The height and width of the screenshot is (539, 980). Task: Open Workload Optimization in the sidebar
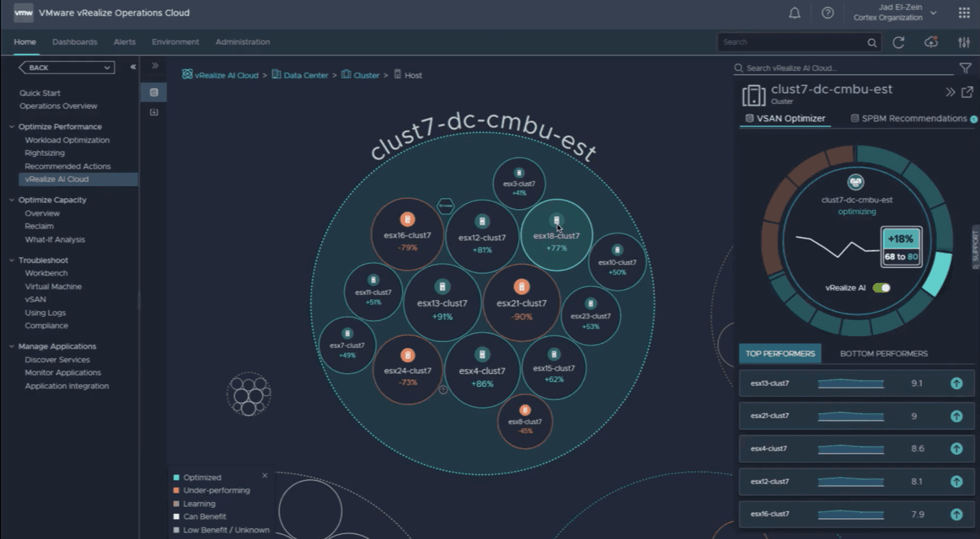[67, 140]
